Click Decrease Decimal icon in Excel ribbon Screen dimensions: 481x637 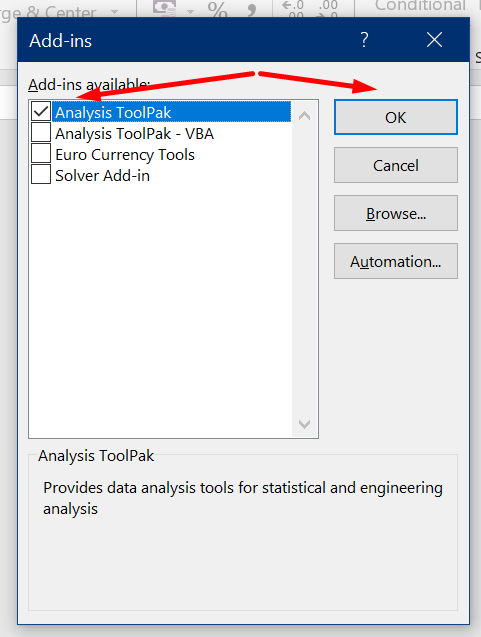pyautogui.click(x=328, y=9)
